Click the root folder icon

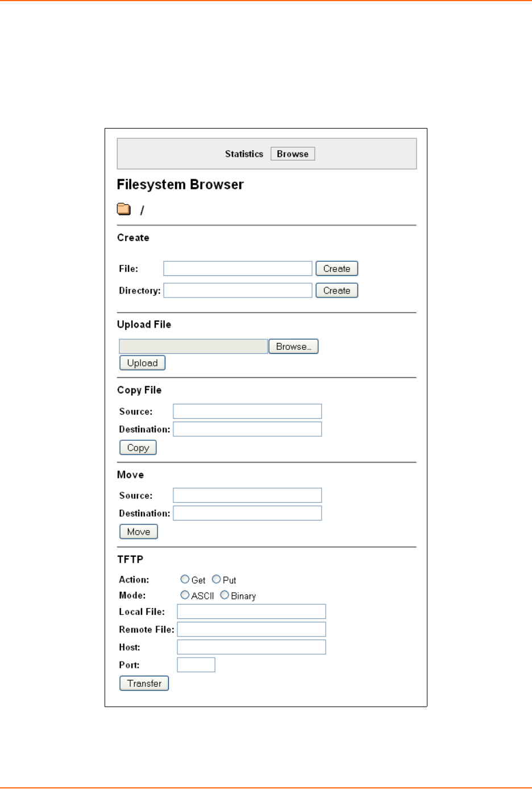[x=124, y=209]
